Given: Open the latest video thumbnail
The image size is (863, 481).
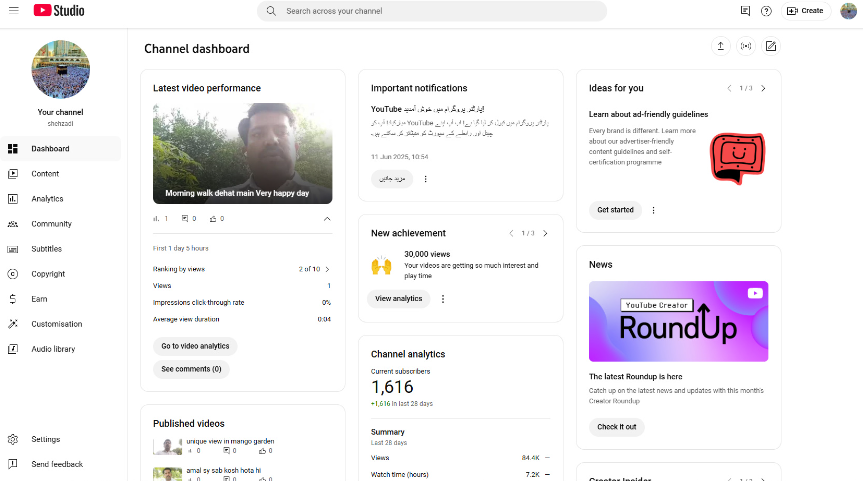Looking at the screenshot, I should [x=243, y=153].
